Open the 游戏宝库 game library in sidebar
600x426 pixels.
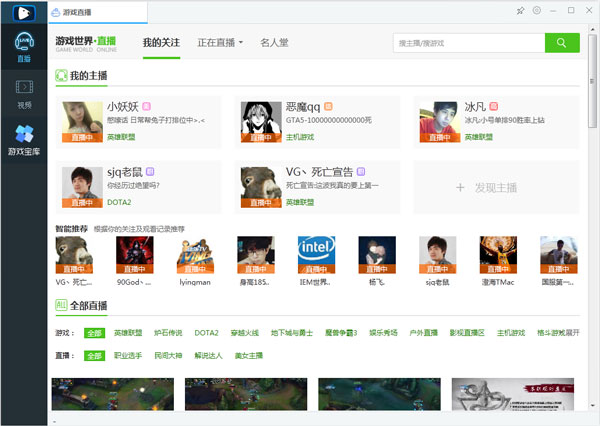(24, 140)
